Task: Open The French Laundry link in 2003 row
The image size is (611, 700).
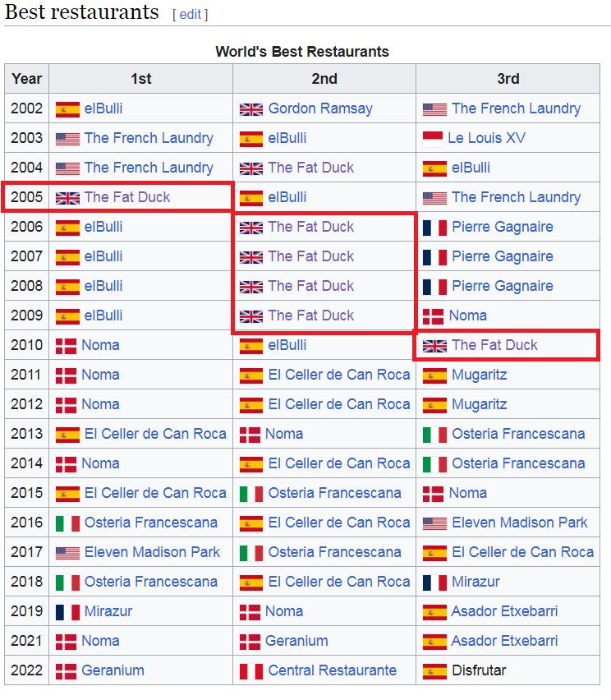Action: pos(149,138)
